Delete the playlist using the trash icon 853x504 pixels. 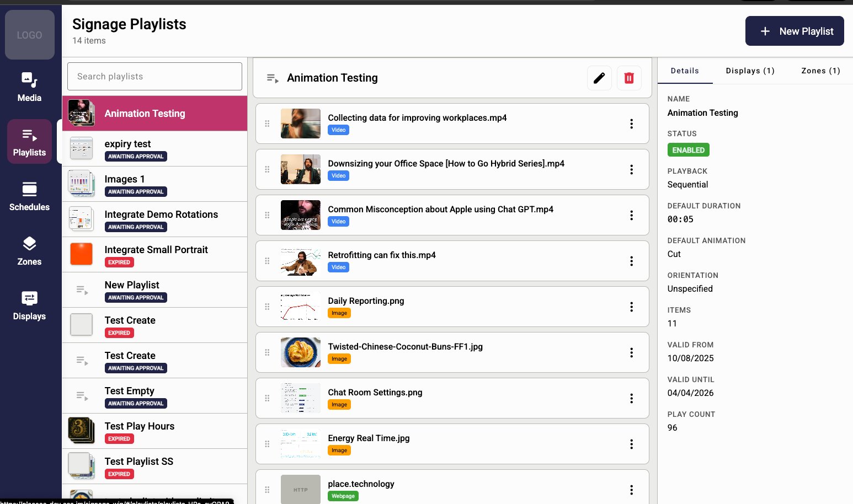pyautogui.click(x=629, y=78)
